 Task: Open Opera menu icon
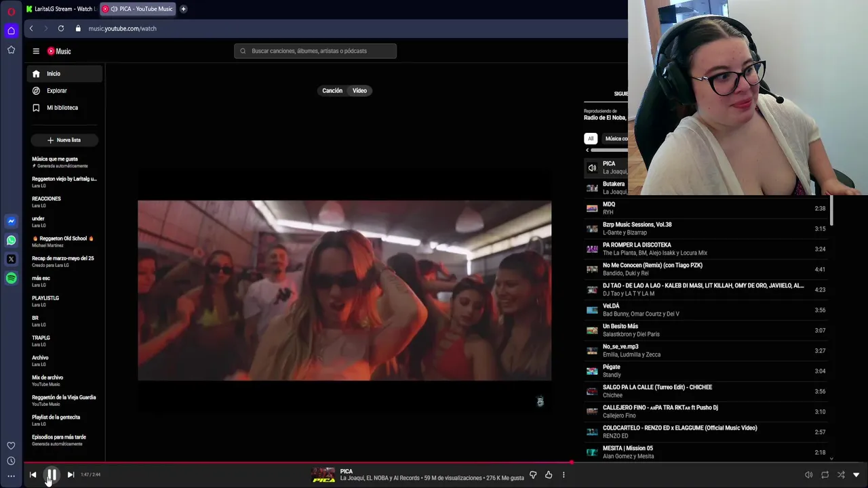pyautogui.click(x=11, y=12)
